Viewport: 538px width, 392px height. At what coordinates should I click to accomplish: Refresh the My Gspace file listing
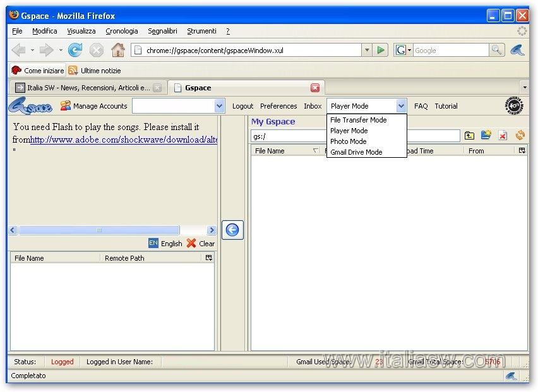pyautogui.click(x=520, y=135)
